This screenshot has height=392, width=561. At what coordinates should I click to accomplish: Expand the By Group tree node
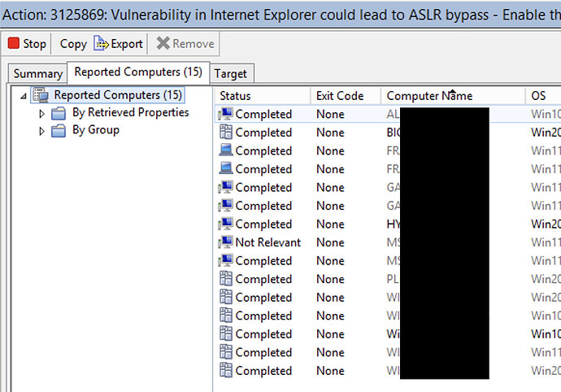42,131
